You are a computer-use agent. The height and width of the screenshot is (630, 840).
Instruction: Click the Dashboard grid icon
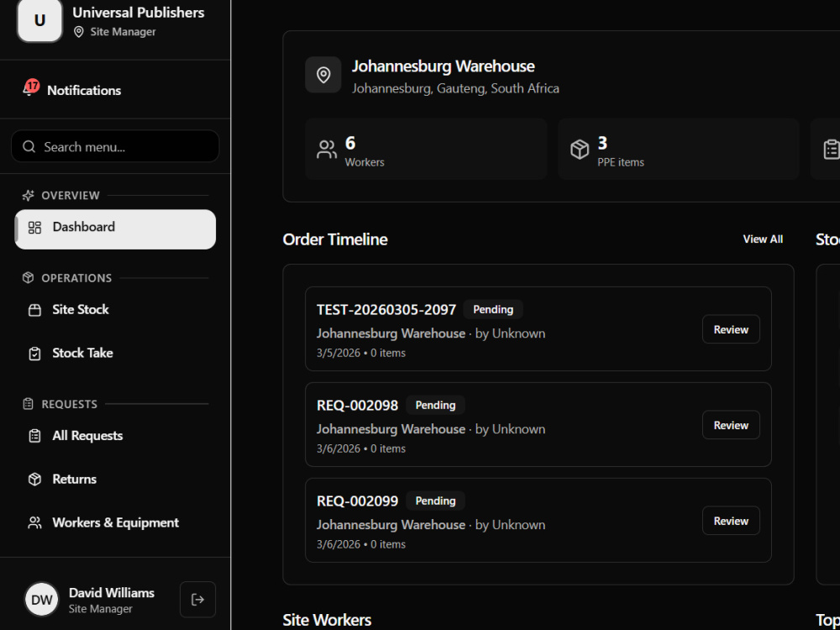34,228
